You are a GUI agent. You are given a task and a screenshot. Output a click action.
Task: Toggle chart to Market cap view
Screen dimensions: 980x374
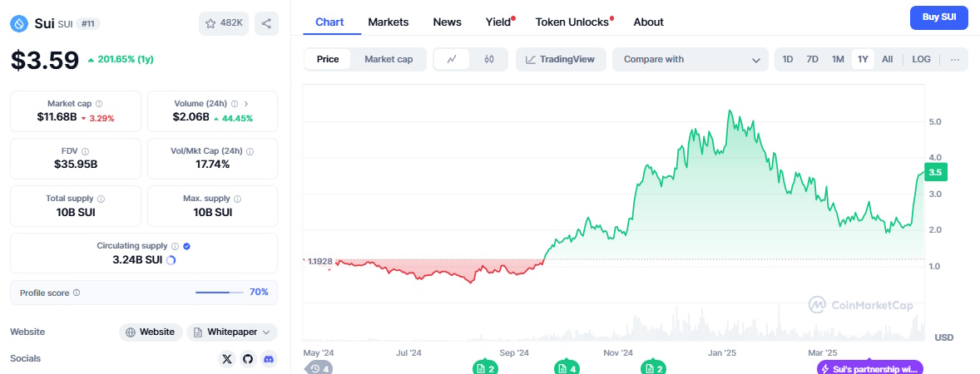tap(389, 59)
